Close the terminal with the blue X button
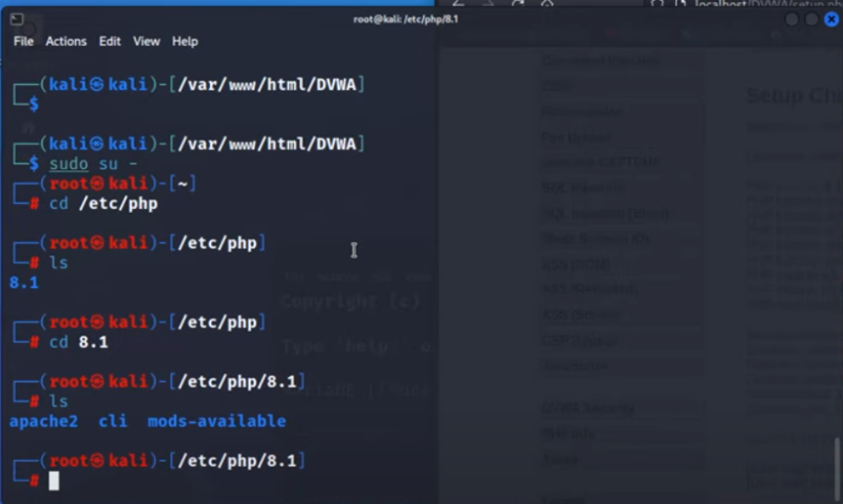843x504 pixels. 831,20
